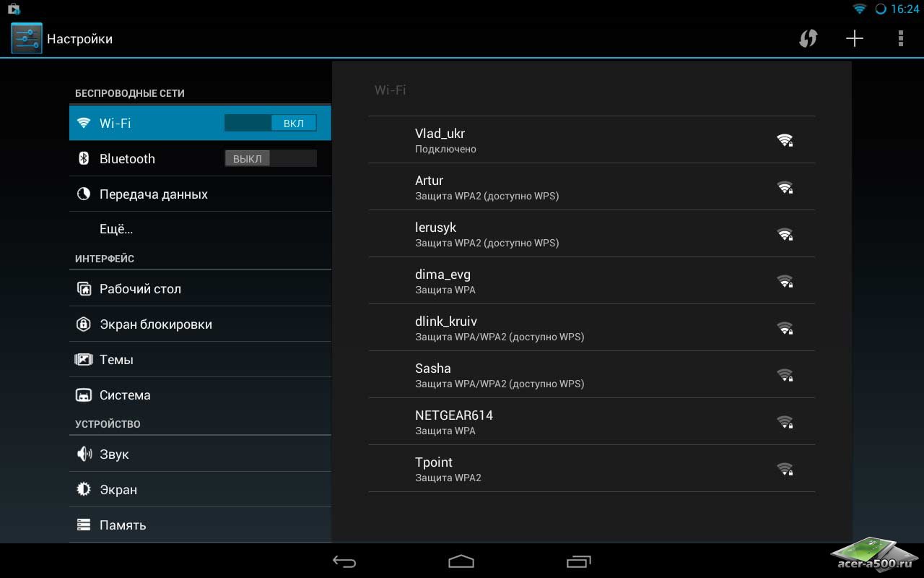924x578 pixels.
Task: Select the NETGEAR614 network
Action: [592, 422]
